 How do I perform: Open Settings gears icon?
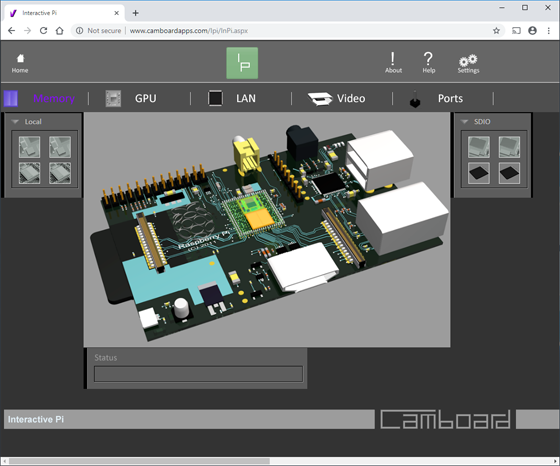coord(468,60)
